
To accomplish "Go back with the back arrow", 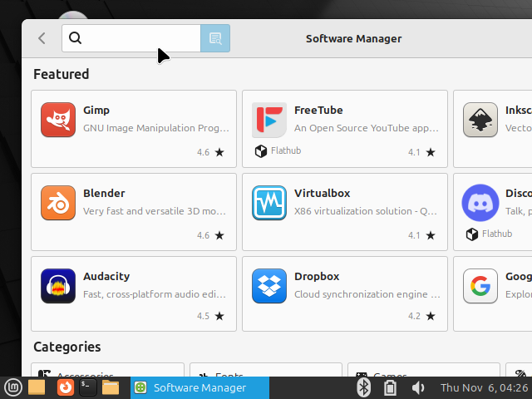I will pos(42,38).
